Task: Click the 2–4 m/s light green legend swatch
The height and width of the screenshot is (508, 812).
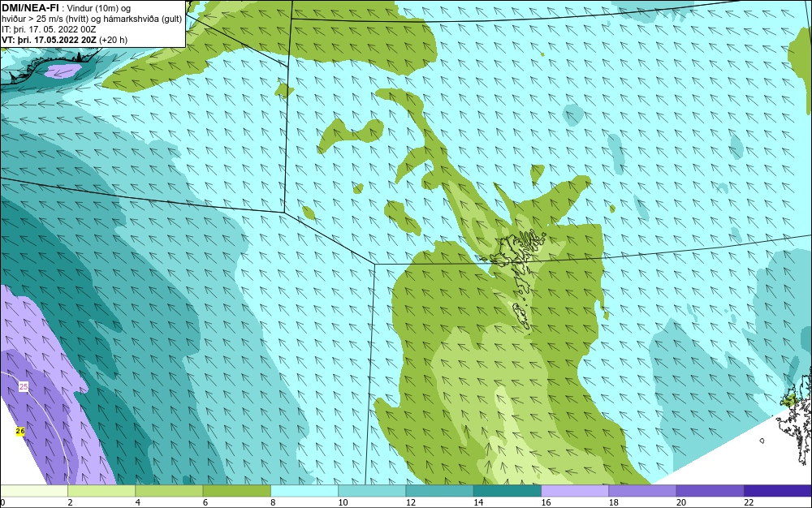Action: coord(101,491)
